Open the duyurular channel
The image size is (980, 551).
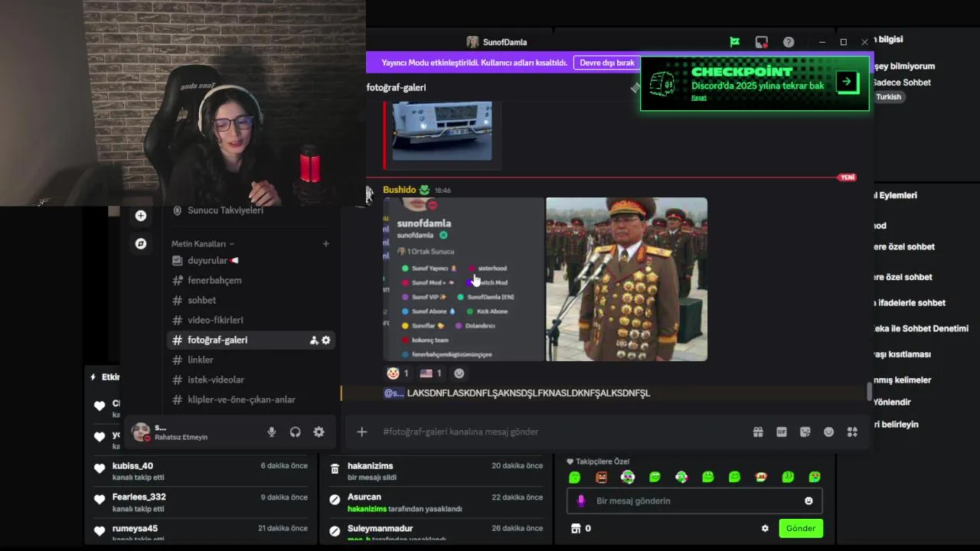click(x=251, y=260)
